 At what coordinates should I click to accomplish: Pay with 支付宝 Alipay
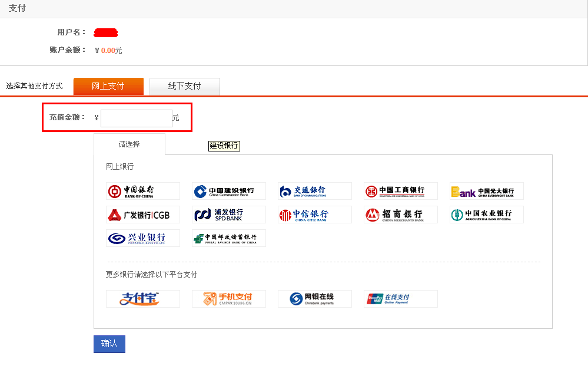[143, 299]
